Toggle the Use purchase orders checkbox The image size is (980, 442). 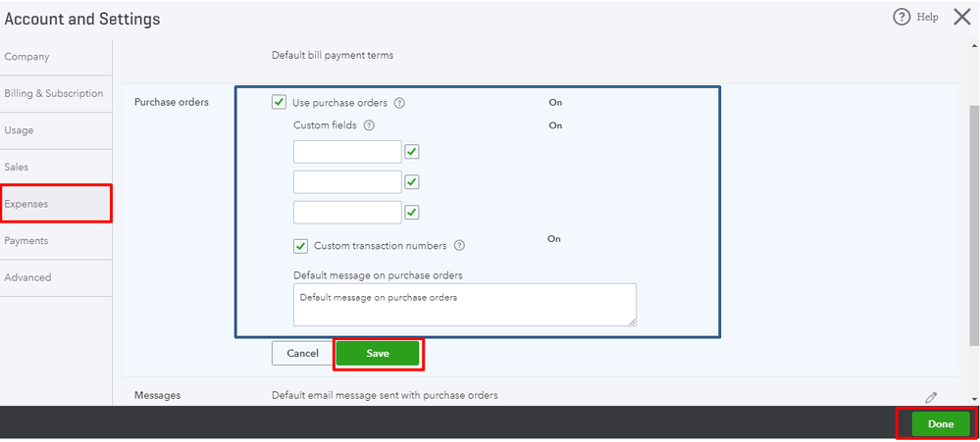click(280, 102)
